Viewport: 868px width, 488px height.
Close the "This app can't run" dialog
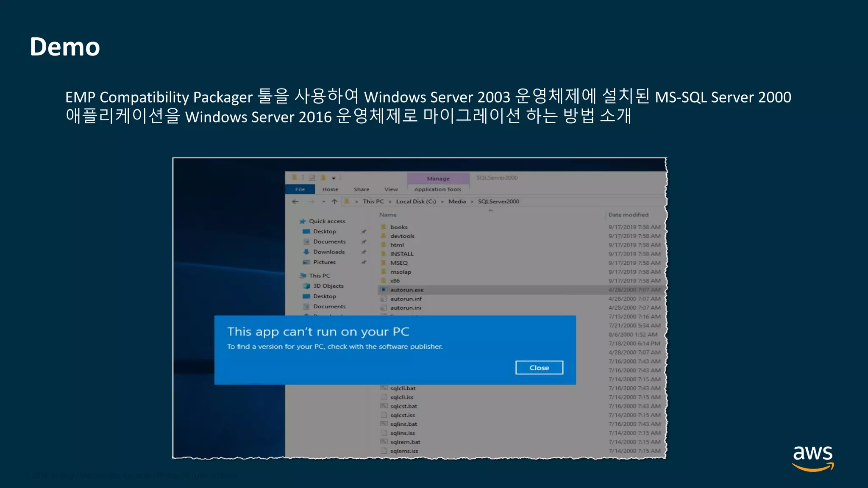[539, 368]
